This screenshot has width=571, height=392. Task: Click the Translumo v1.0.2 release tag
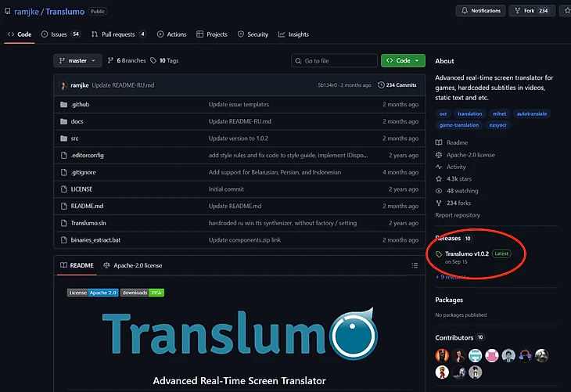tap(466, 254)
